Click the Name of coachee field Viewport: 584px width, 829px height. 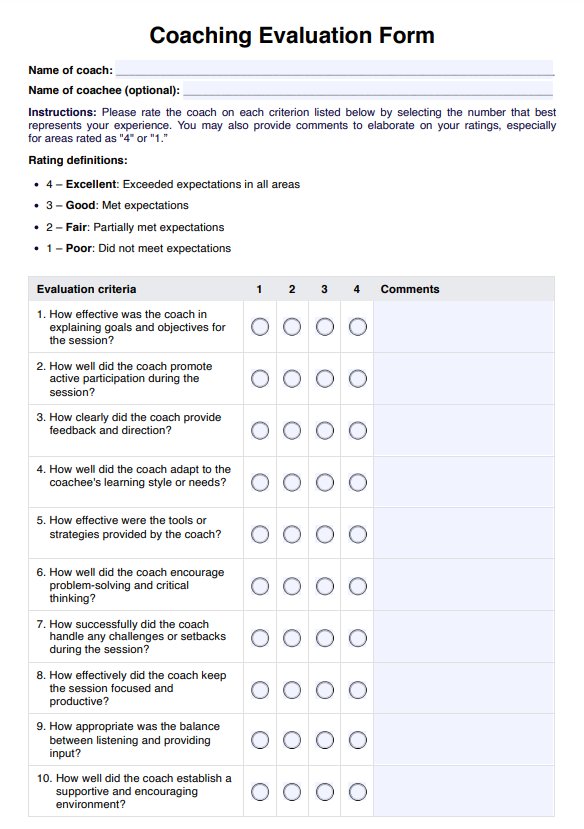[368, 89]
